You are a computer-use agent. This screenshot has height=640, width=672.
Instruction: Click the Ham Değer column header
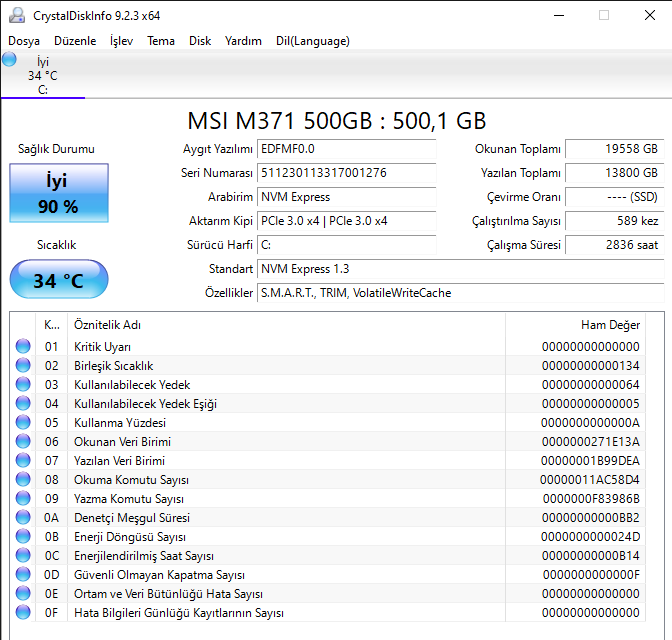pyautogui.click(x=609, y=325)
